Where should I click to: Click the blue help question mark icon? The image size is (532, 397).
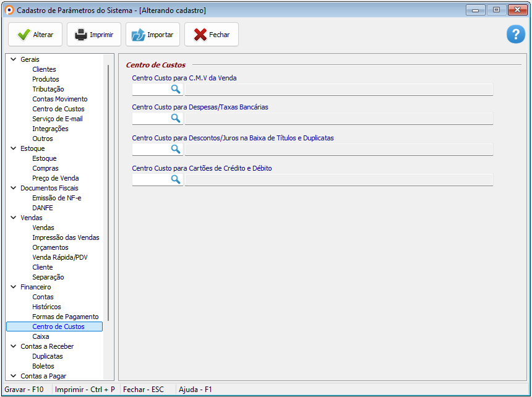tap(515, 35)
